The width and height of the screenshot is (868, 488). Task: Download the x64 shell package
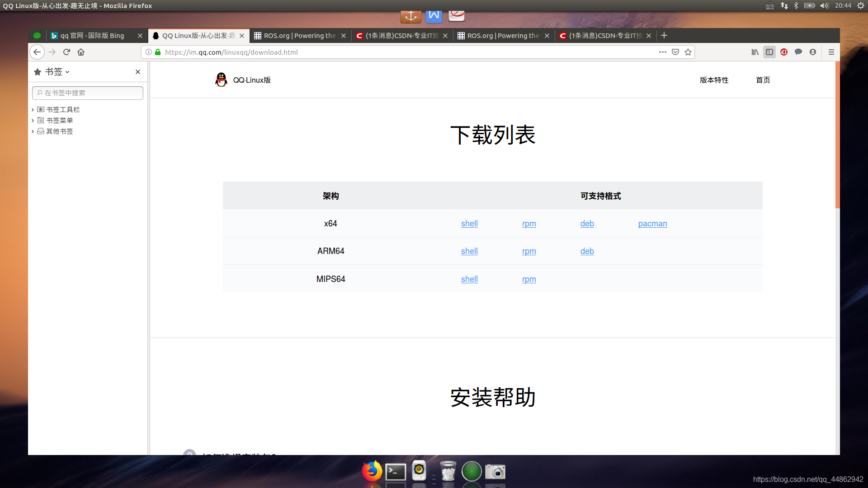[469, 224]
